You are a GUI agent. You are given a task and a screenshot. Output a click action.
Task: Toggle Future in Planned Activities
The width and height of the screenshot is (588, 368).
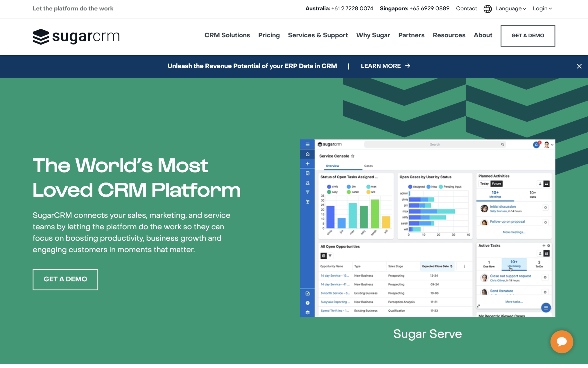pos(496,184)
